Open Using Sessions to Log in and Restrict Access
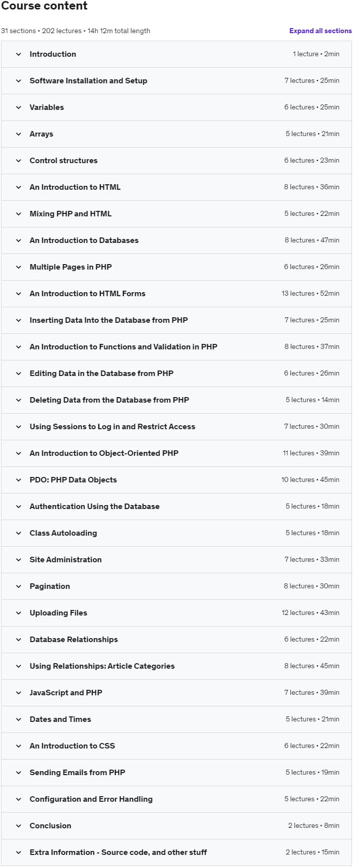 112,427
